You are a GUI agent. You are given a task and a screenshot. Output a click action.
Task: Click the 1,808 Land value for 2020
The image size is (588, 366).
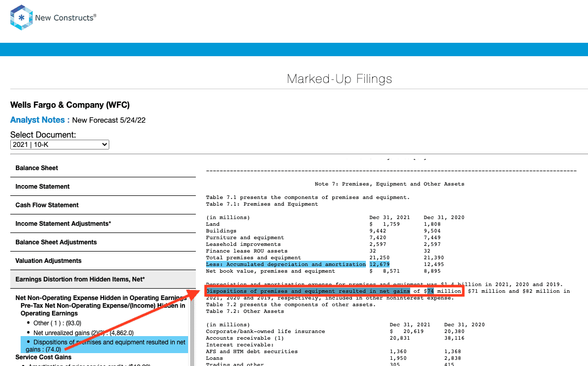tap(432, 224)
